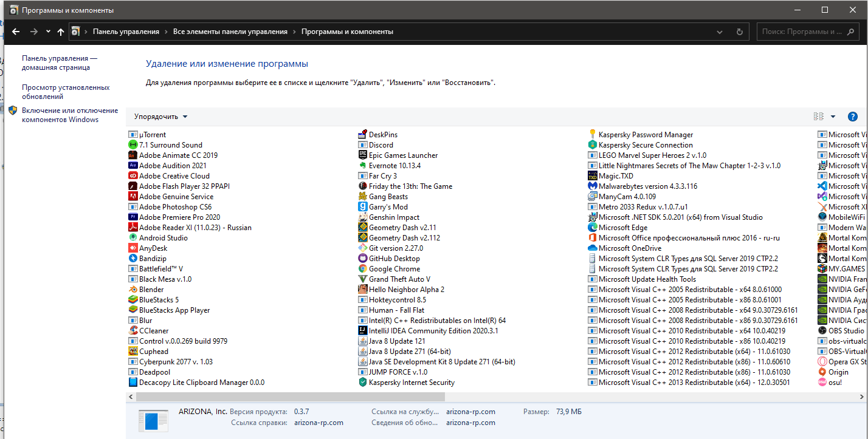
Task: Click the Adobe Premiere Pro 2020 icon
Action: (x=133, y=217)
